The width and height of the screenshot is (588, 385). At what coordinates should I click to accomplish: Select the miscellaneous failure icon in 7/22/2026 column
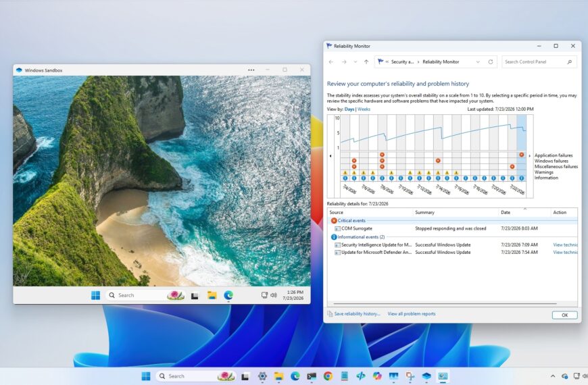pyautogui.click(x=512, y=166)
